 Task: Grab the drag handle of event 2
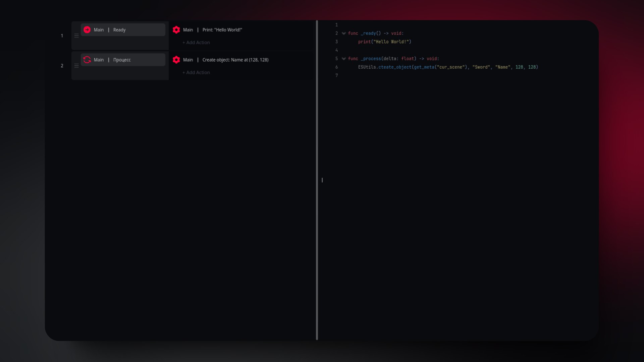76,66
